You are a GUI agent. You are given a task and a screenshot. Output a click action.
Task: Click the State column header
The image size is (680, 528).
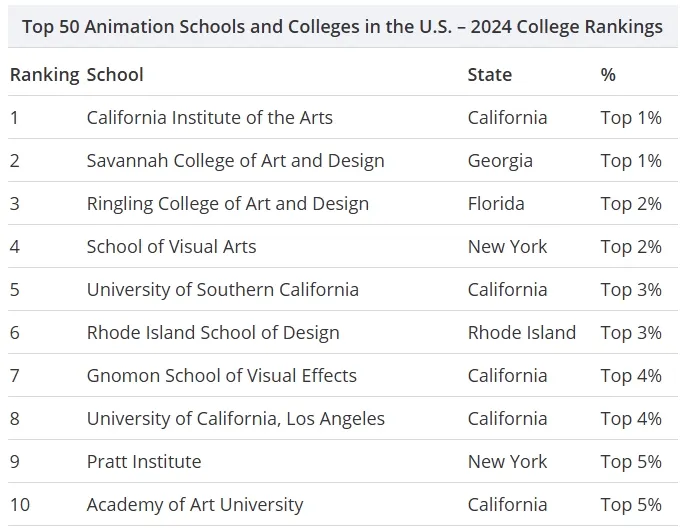[490, 75]
